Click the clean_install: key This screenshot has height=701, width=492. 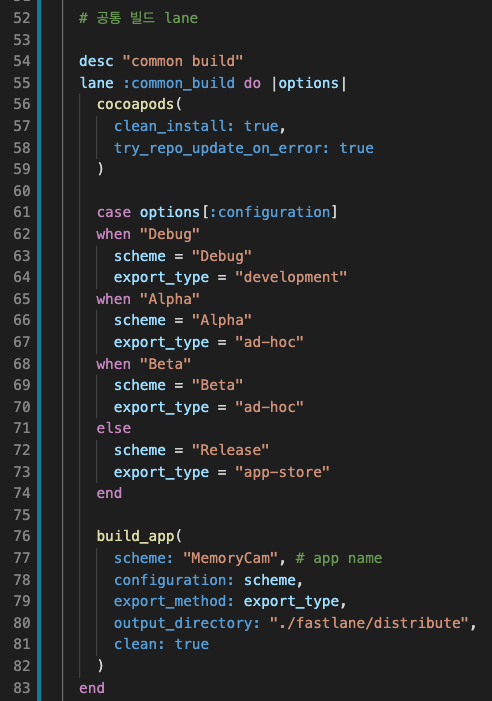[x=174, y=126]
